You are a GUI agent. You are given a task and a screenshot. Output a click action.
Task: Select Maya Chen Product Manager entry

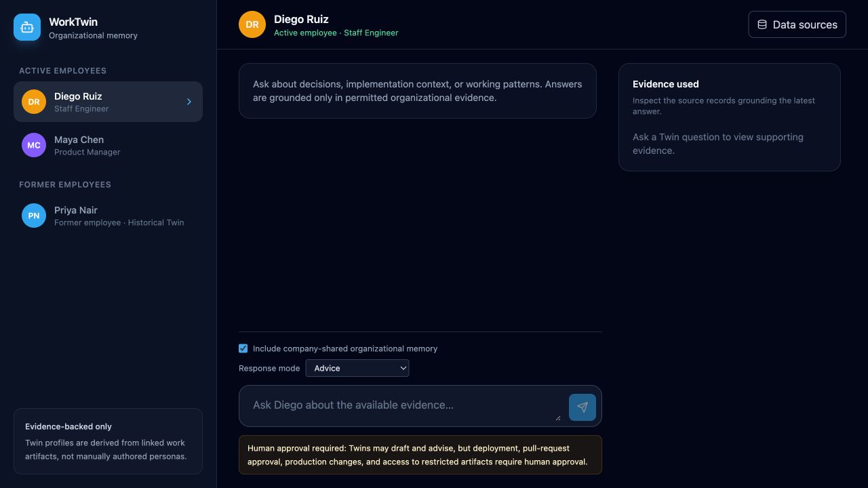[108, 145]
